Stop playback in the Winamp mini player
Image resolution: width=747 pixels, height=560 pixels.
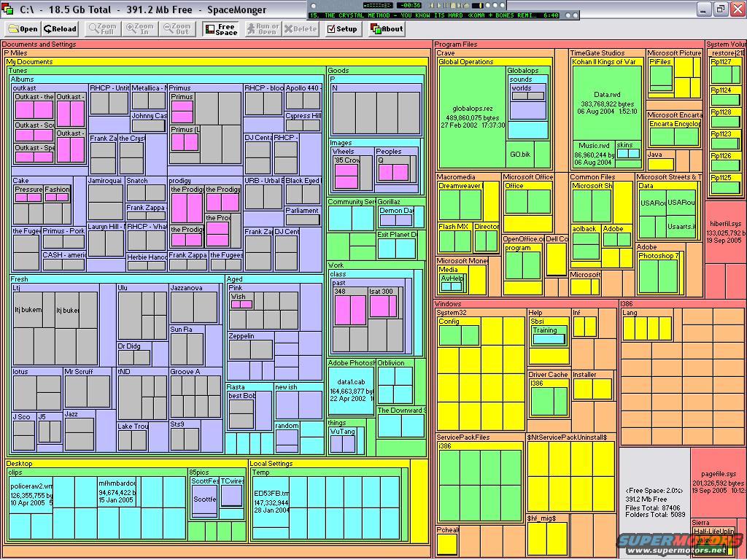pyautogui.click(x=452, y=5)
